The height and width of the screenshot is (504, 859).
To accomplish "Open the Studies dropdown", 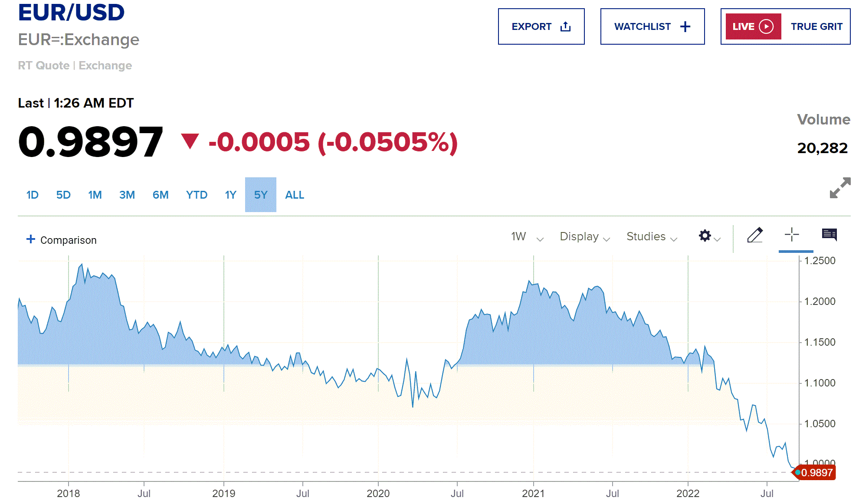I will (652, 236).
